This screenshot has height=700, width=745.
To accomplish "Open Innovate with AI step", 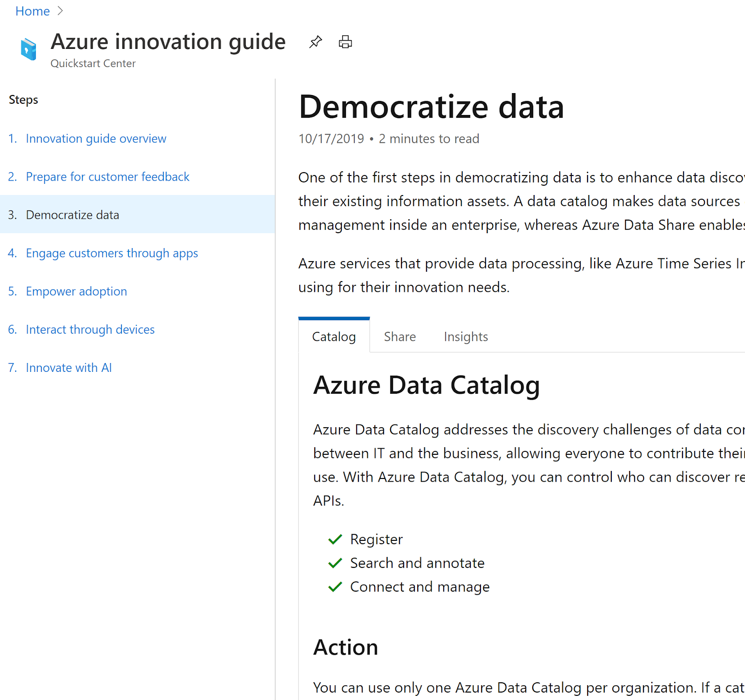I will tap(69, 368).
